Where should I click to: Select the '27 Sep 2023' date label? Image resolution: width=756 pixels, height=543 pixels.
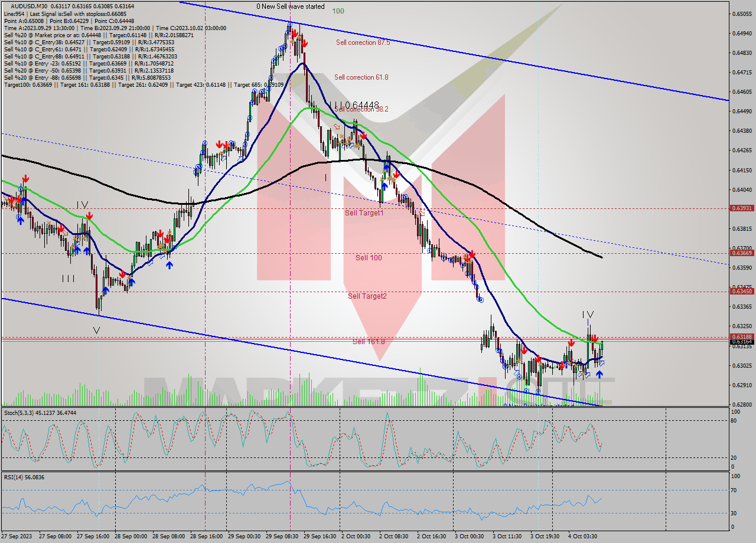(x=17, y=536)
